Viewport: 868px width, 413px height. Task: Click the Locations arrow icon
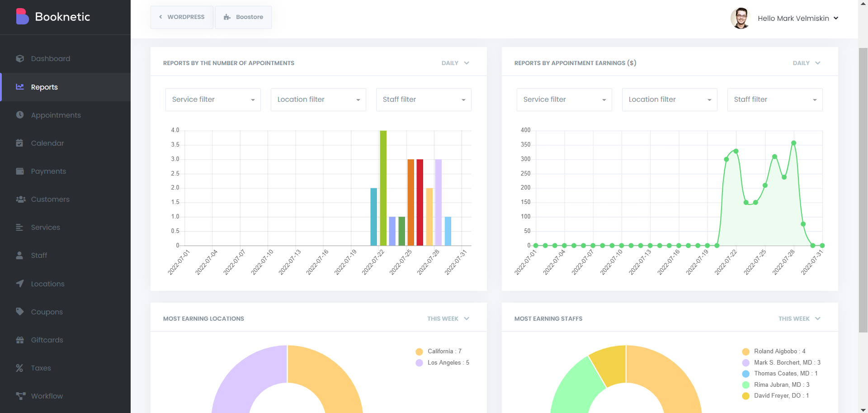coord(20,284)
